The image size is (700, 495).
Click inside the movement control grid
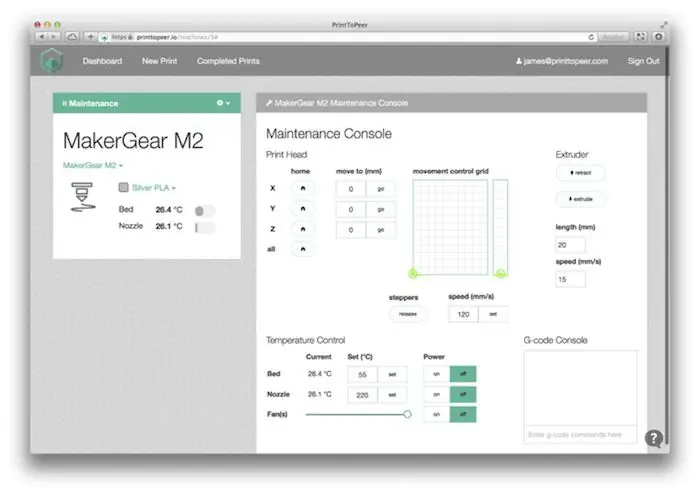click(450, 227)
